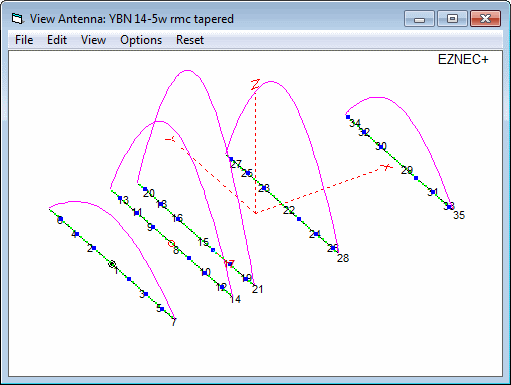Click the Reset menu item

[x=190, y=40]
